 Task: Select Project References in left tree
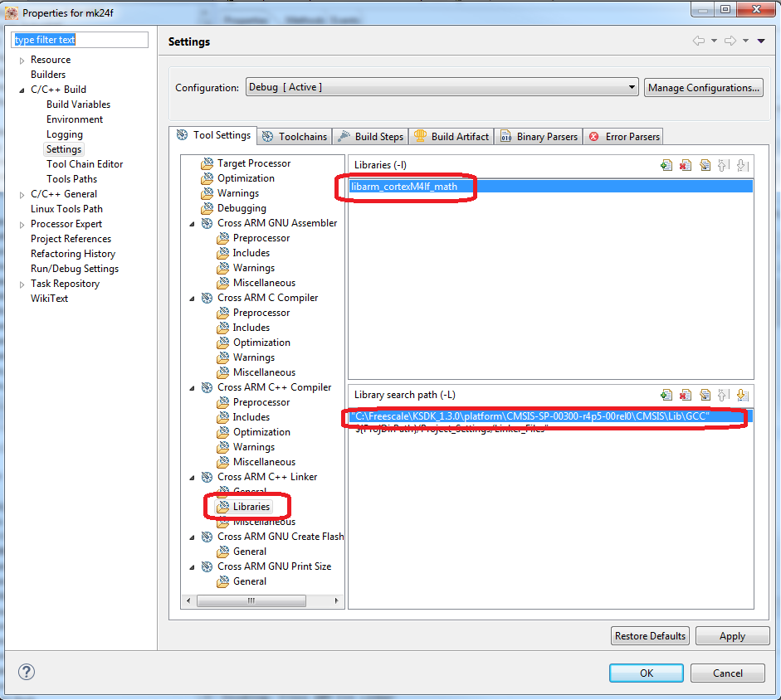coord(71,239)
